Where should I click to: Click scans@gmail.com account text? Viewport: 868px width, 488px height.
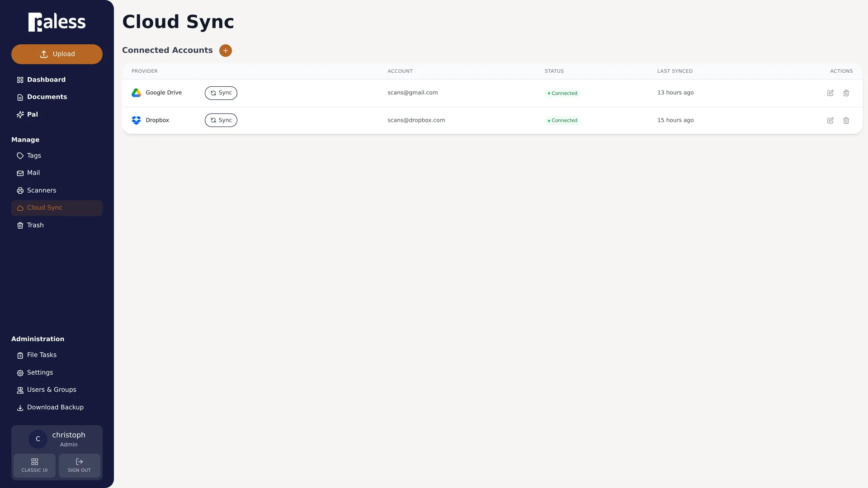pos(412,93)
